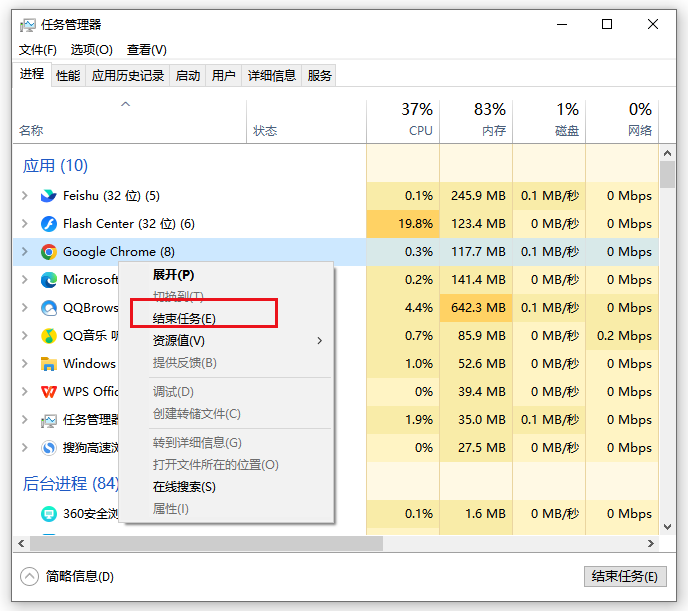Sort by the 磁盘 column header

pyautogui.click(x=549, y=121)
